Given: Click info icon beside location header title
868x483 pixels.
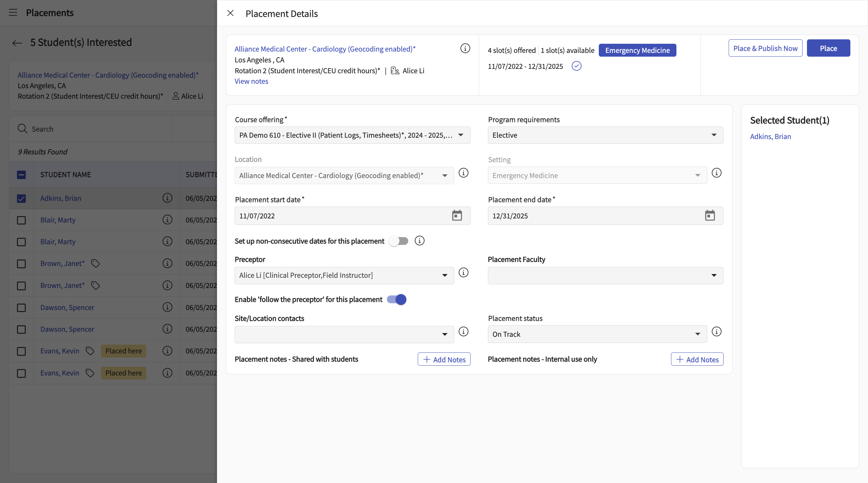Looking at the screenshot, I should [x=465, y=49].
